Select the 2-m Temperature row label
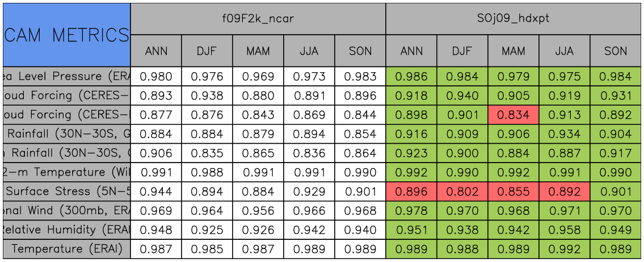Image resolution: width=644 pixels, height=262 pixels. click(x=66, y=172)
